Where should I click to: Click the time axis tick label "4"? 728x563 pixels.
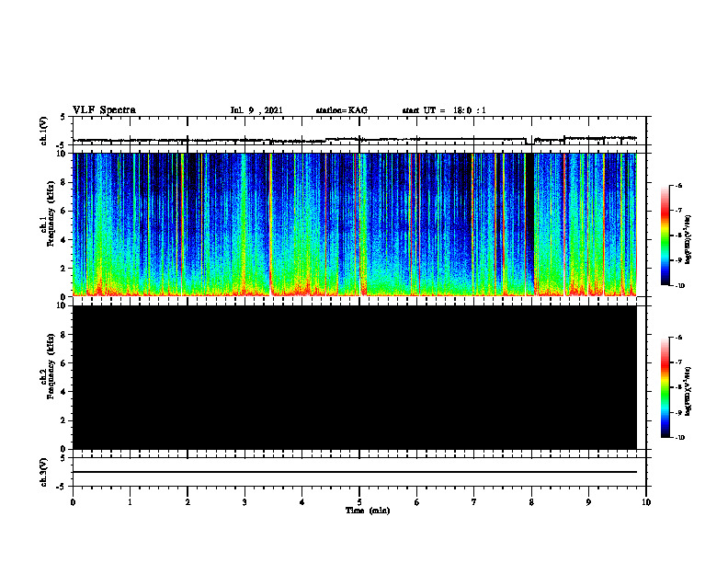coord(302,502)
